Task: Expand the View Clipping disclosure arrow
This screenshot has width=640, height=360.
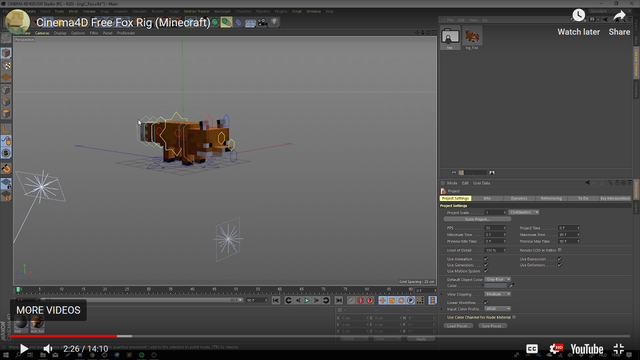Action: click(442, 294)
